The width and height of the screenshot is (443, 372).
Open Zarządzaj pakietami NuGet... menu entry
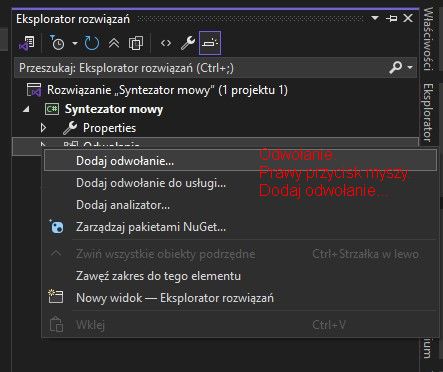click(x=240, y=227)
